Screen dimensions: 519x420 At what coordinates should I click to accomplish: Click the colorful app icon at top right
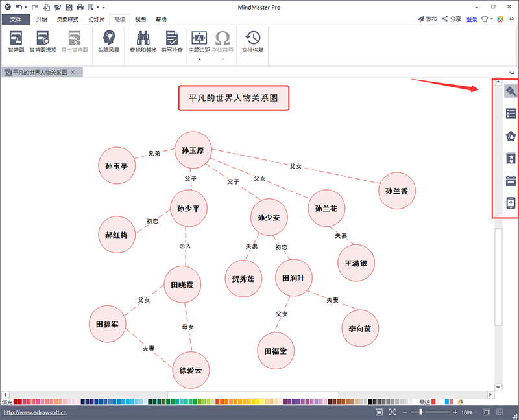pyautogui.click(x=500, y=19)
